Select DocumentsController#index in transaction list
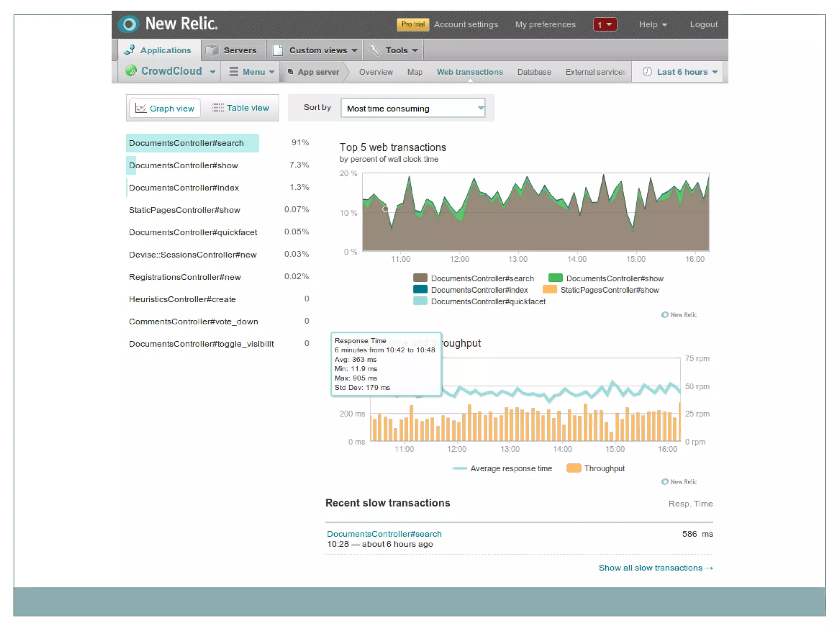The height and width of the screenshot is (630, 840). tap(184, 188)
